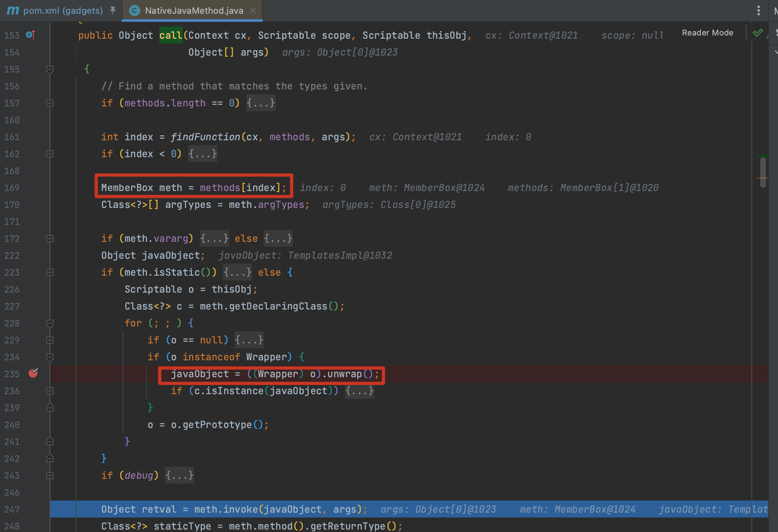Click the override method gutter icon at line 153
This screenshot has height=532, width=778.
click(31, 35)
